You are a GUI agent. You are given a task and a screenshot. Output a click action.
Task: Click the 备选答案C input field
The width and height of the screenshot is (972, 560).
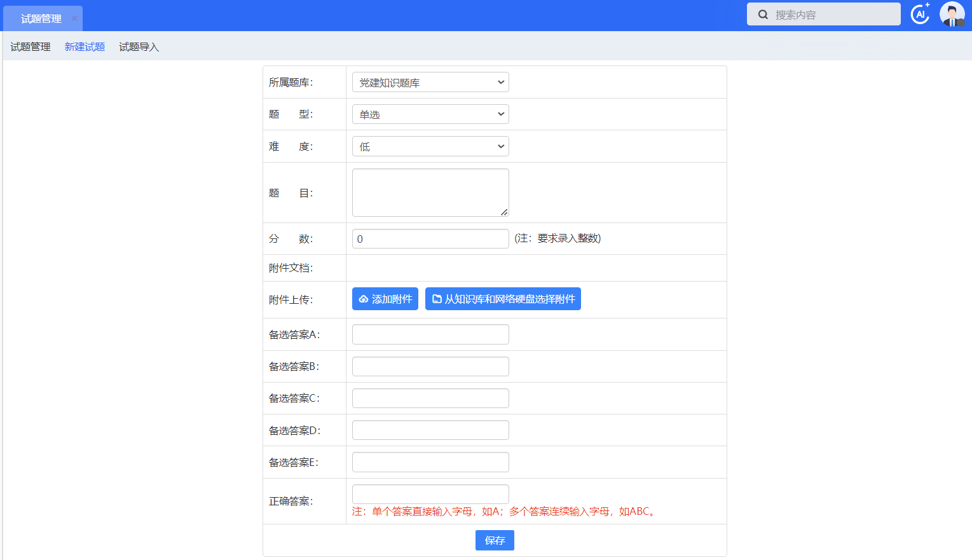click(430, 399)
